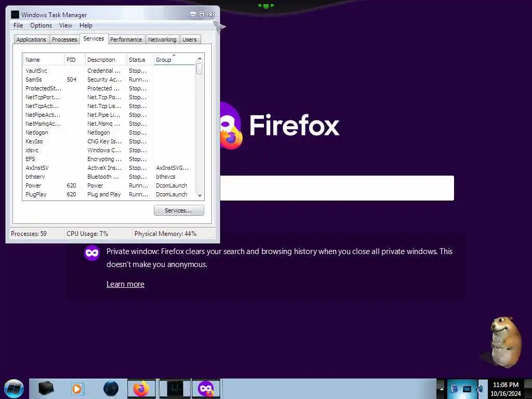Switch to Firefox private window taskbar icon

click(x=206, y=389)
